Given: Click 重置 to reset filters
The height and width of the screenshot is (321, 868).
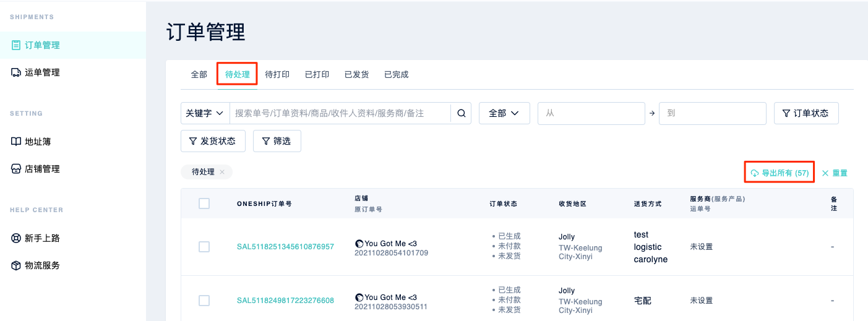Looking at the screenshot, I should pos(835,173).
